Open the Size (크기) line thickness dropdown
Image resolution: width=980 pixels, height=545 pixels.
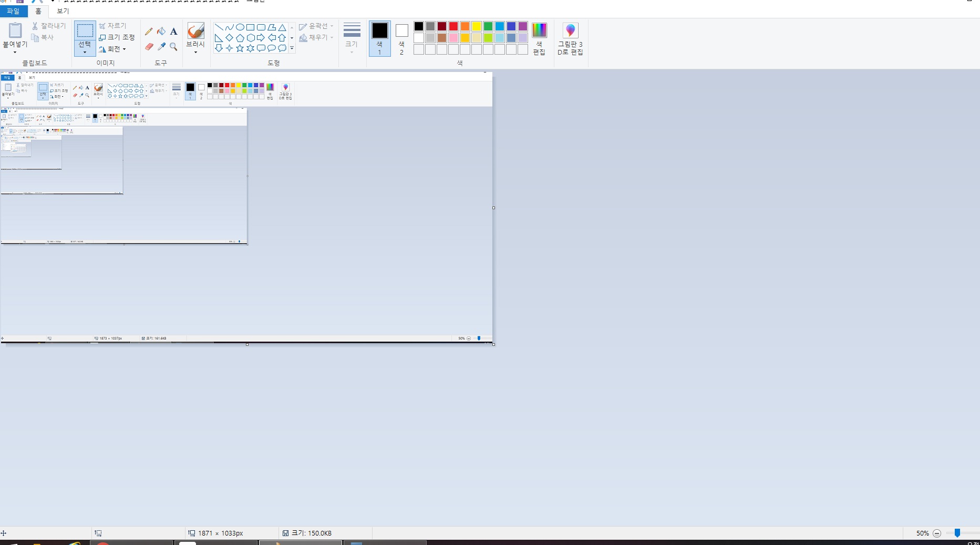pos(352,38)
